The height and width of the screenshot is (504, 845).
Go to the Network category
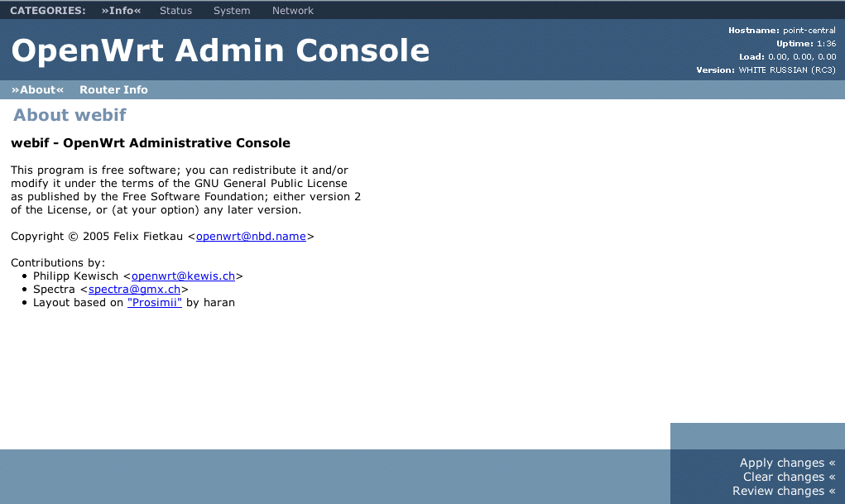293,11
